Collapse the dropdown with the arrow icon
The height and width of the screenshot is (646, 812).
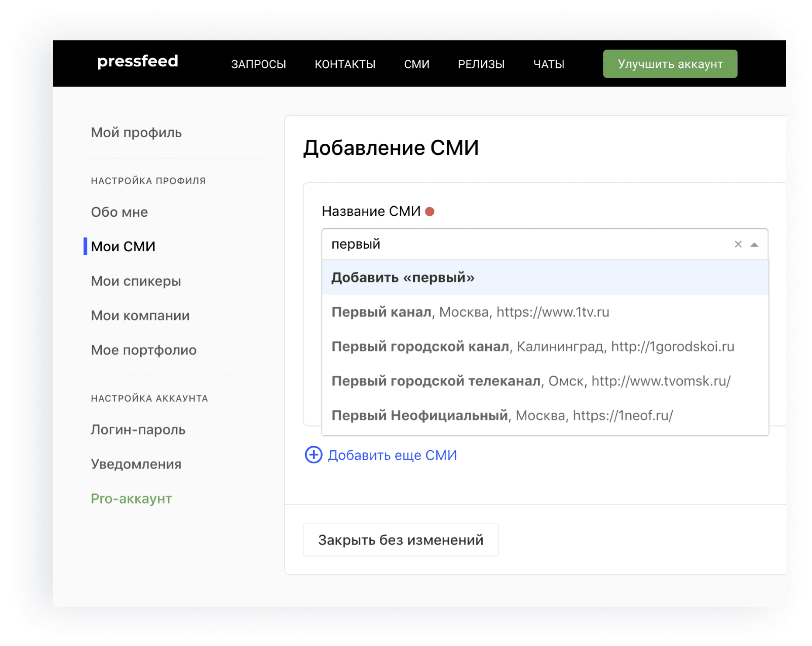(754, 245)
